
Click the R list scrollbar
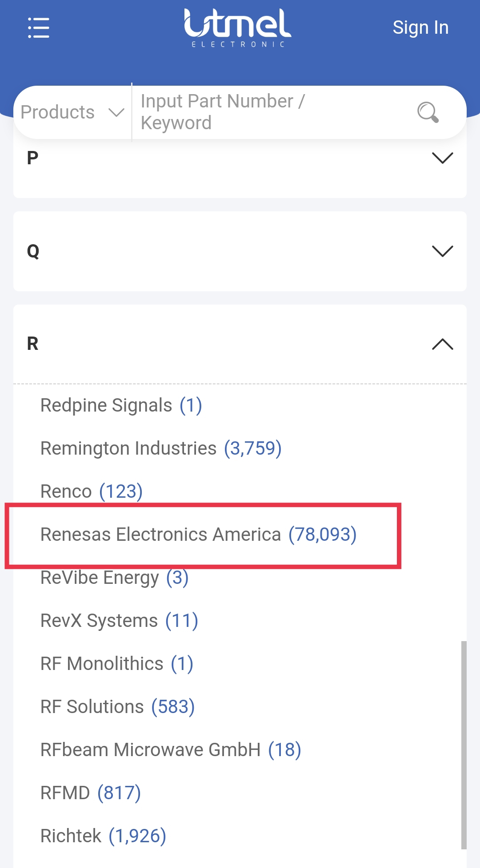coord(464,745)
